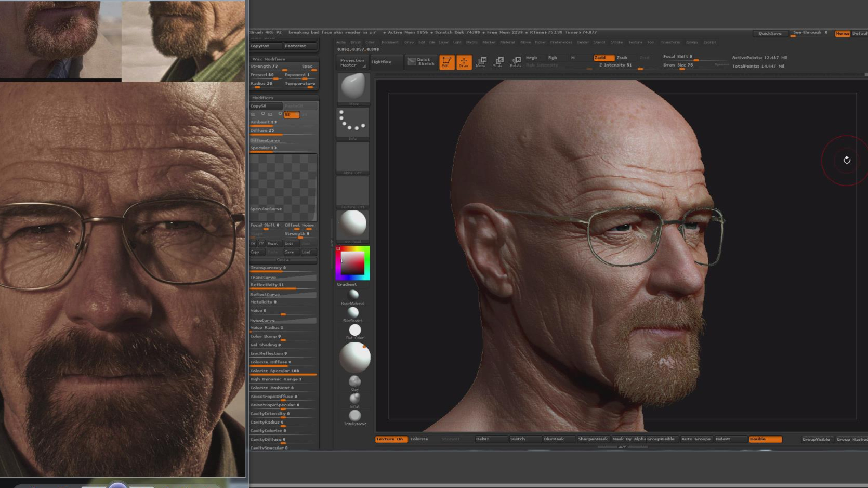Click the QuickSave button
Image resolution: width=868 pixels, height=488 pixels.
(x=770, y=33)
